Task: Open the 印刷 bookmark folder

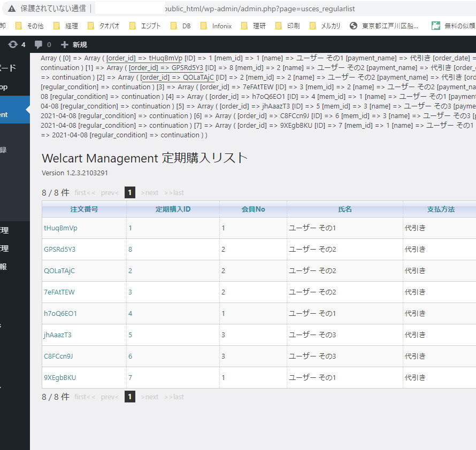Action: point(288,26)
